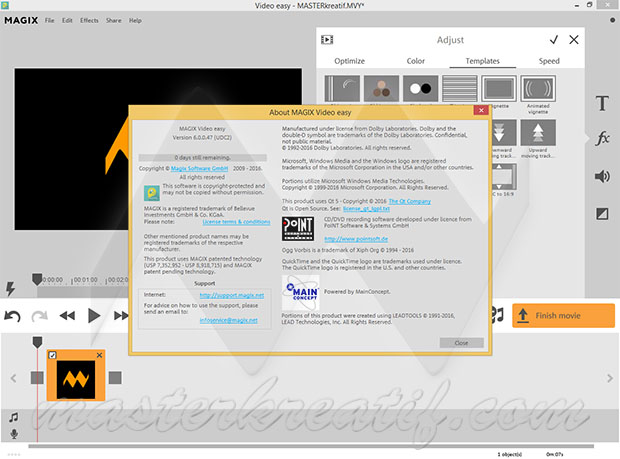The height and width of the screenshot is (459, 620).
Task: Open the Magix Software GmbH link
Action: tap(199, 168)
